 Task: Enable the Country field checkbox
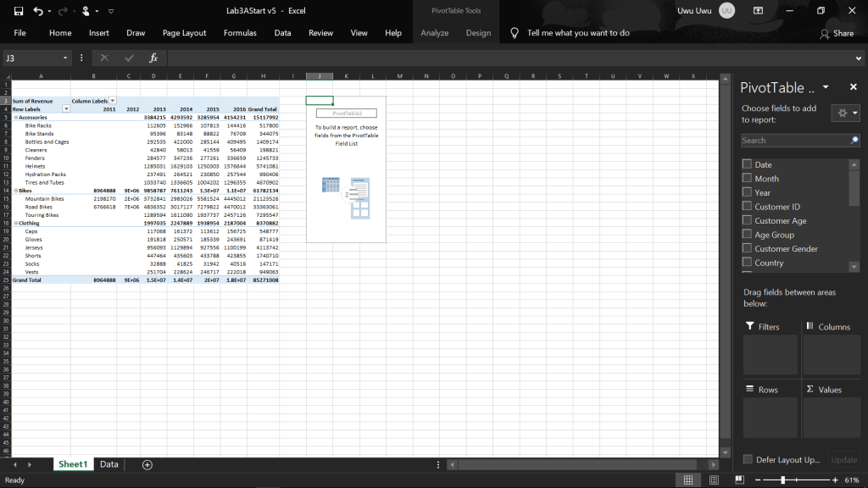[x=747, y=263]
